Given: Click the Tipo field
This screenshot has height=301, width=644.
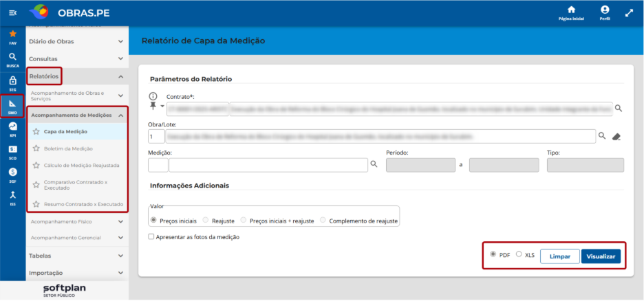Looking at the screenshot, I should click(586, 165).
